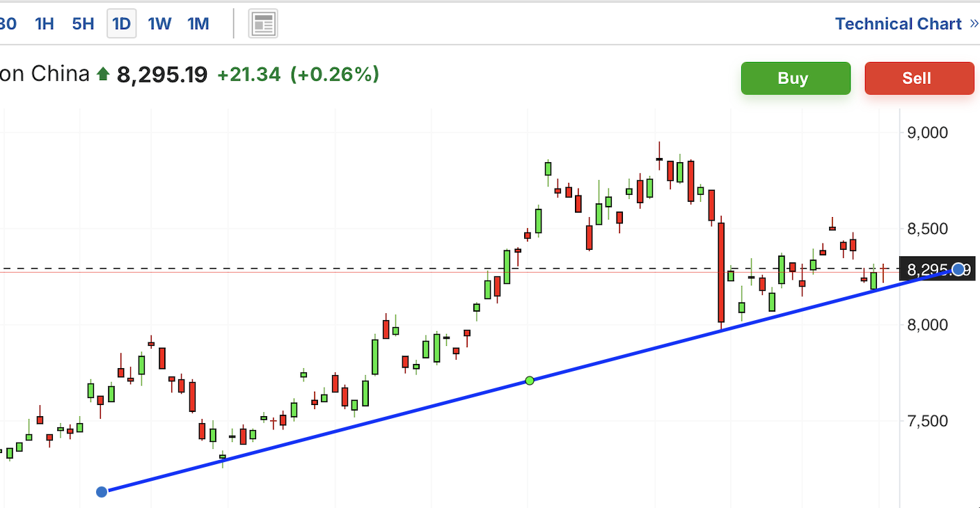Click the green midpoint handle on trendline

click(530, 381)
